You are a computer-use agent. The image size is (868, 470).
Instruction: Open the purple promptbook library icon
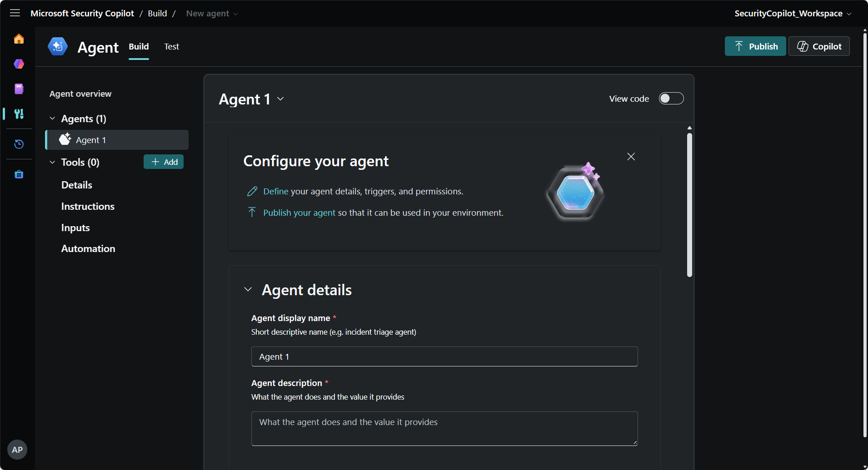click(19, 89)
